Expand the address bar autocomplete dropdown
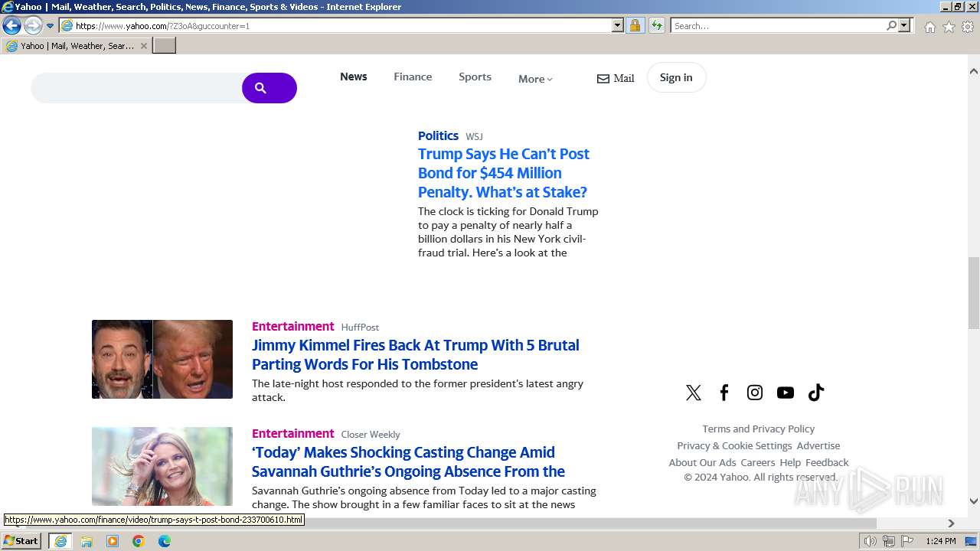The width and height of the screenshot is (980, 551). point(618,25)
